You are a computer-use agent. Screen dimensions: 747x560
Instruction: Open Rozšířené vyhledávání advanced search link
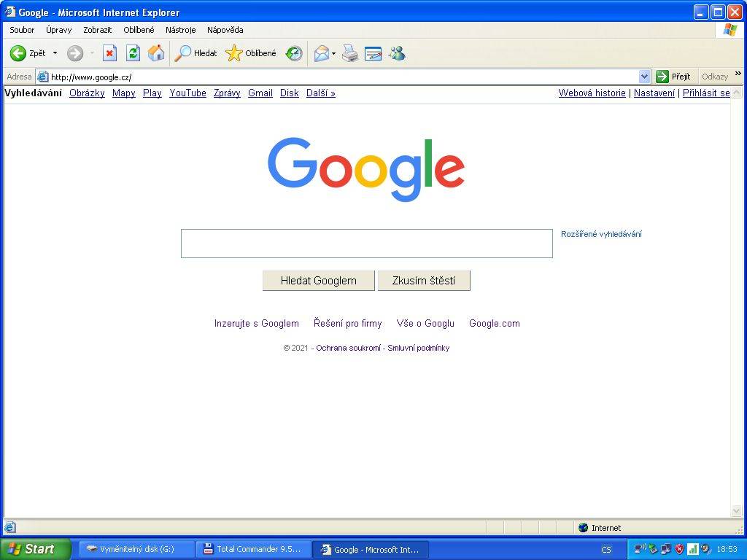(601, 234)
